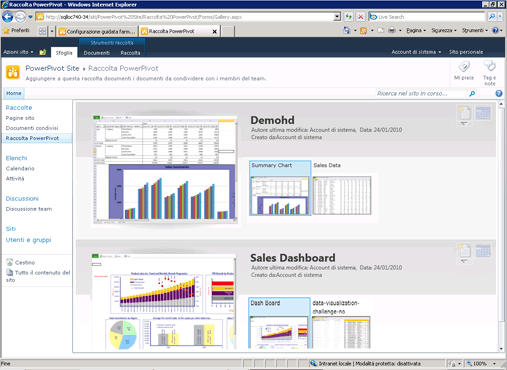Open the Sito personale link

tap(466, 52)
